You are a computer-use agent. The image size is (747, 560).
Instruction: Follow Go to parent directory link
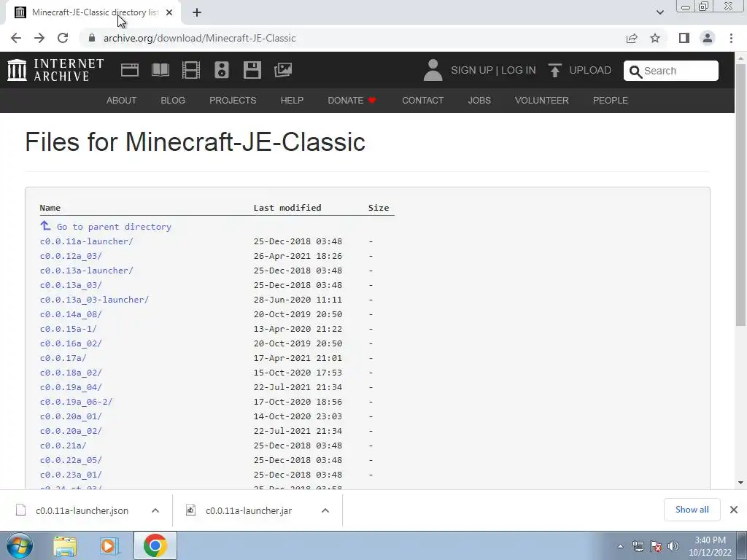(x=114, y=227)
